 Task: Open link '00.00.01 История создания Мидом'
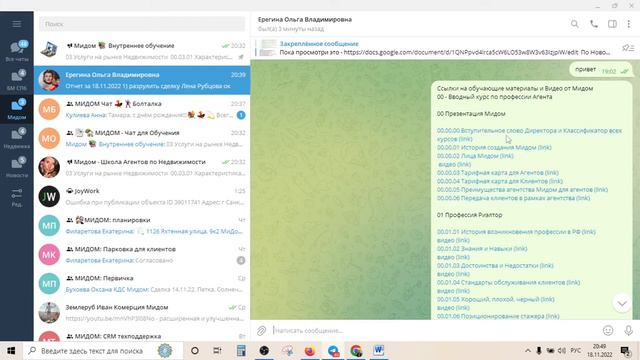pos(494,147)
